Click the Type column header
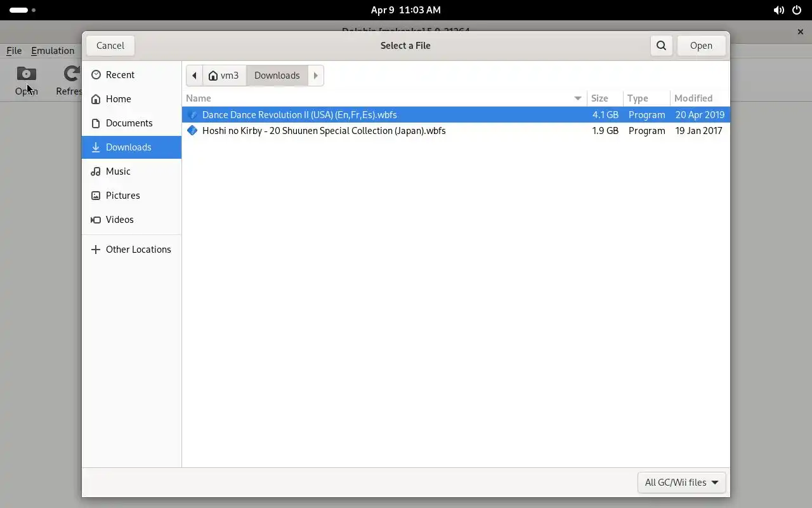 [x=646, y=98]
